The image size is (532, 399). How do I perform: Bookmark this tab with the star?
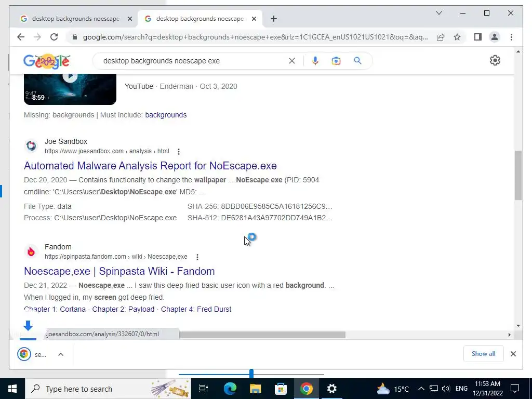click(457, 37)
